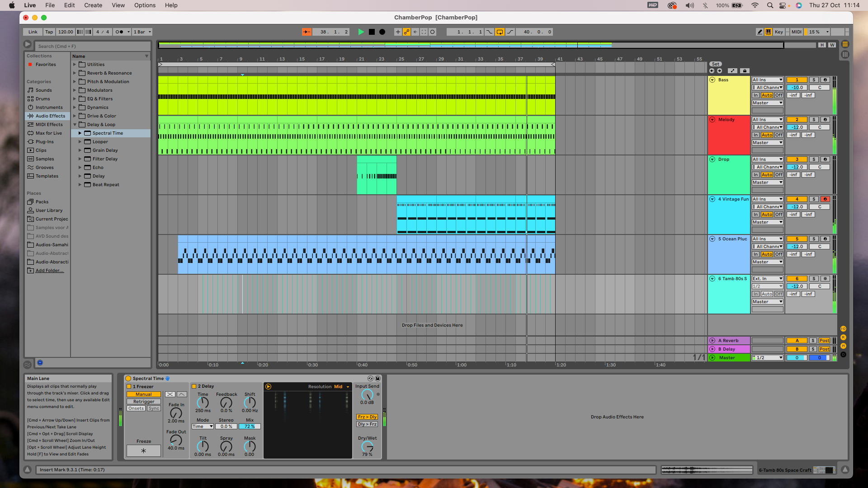This screenshot has height=488, width=868.
Task: Switch to Session view selector
Action: point(845,55)
